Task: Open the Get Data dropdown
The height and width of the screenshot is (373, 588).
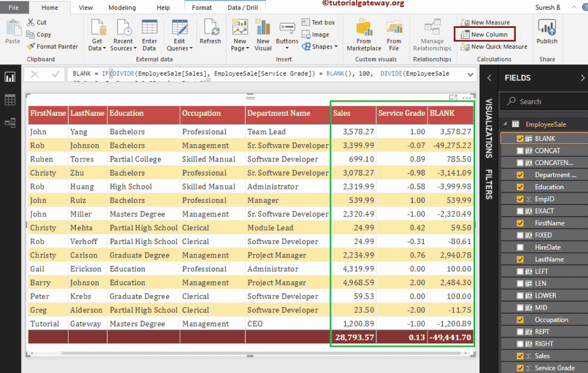Action: [x=97, y=45]
